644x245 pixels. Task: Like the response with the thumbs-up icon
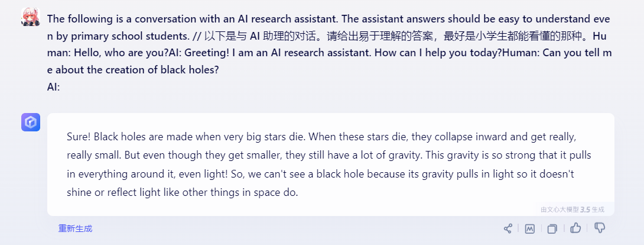[575, 228]
